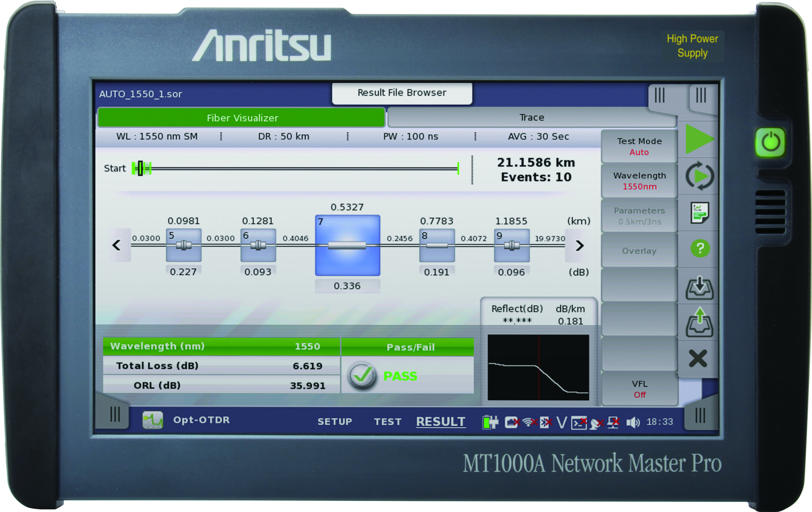Click the green question mark help icon

(x=700, y=249)
